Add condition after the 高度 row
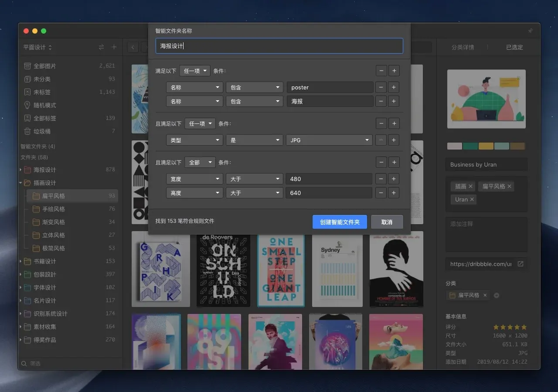558x392 pixels. 394,193
